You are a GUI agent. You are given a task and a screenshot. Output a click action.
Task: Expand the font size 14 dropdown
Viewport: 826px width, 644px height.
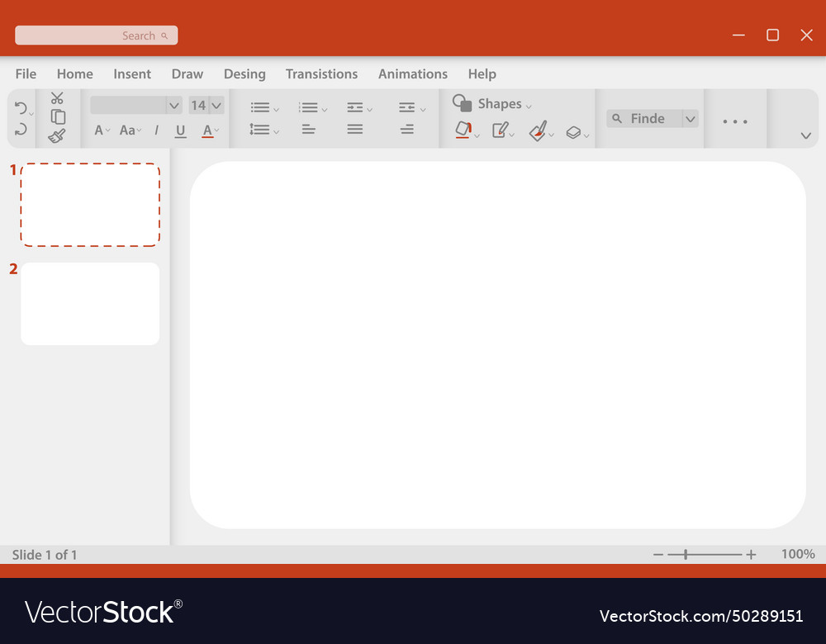tap(216, 106)
